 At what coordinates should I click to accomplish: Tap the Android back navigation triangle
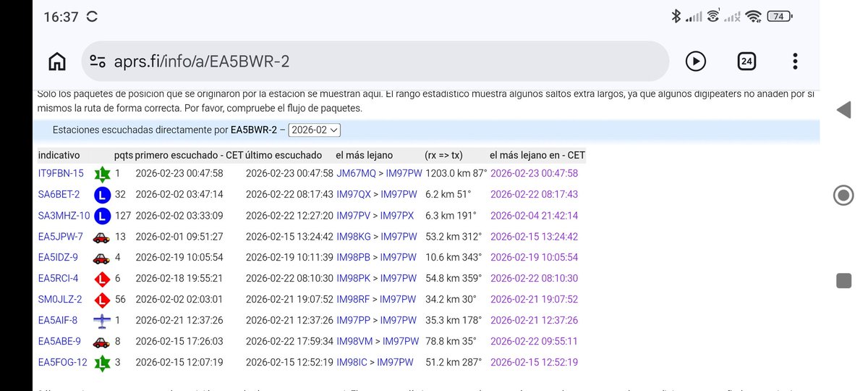click(843, 110)
